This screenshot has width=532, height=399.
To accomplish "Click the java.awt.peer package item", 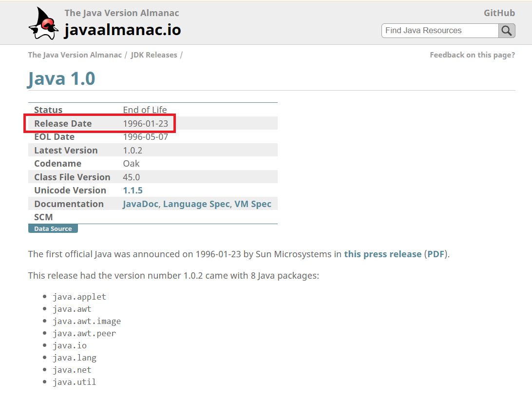I will (84, 334).
